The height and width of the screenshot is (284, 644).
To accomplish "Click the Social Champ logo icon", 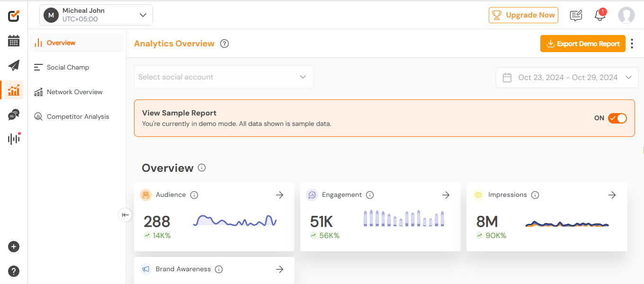I will [x=14, y=16].
